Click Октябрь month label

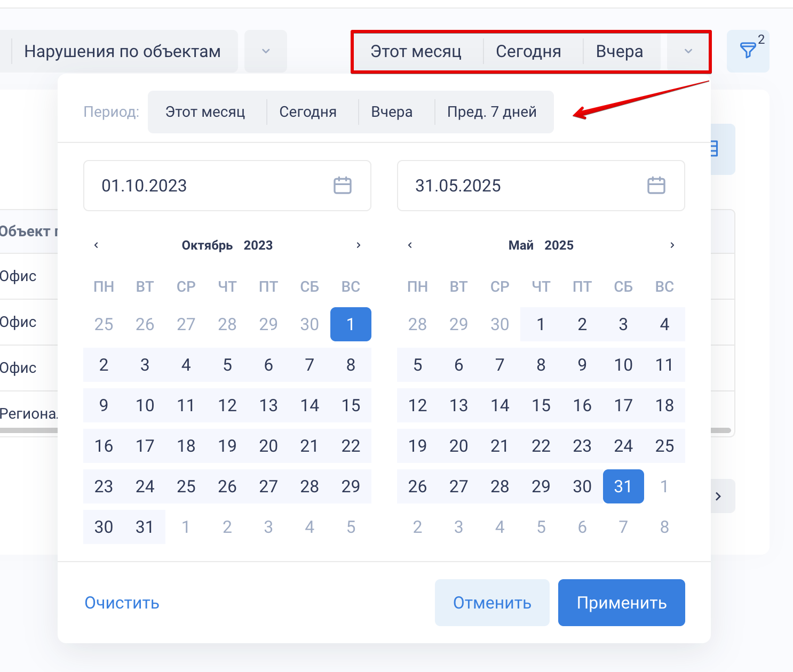[207, 245]
